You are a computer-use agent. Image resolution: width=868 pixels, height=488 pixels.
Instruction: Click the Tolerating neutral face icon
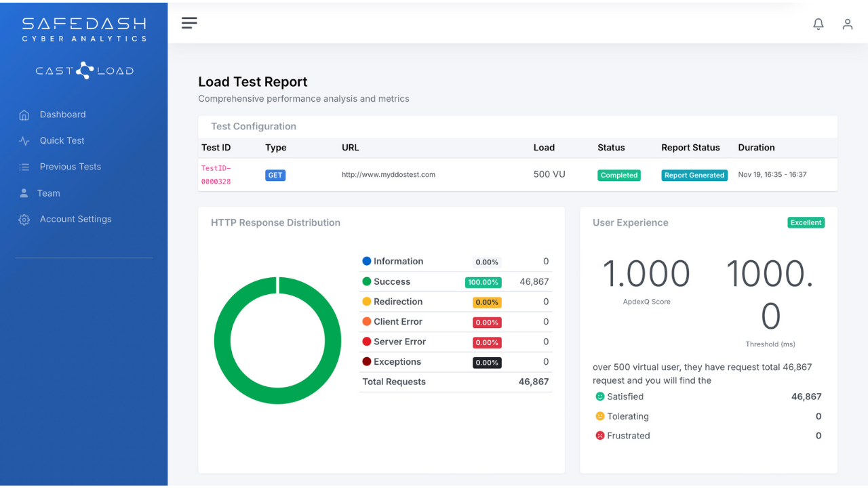pos(600,416)
